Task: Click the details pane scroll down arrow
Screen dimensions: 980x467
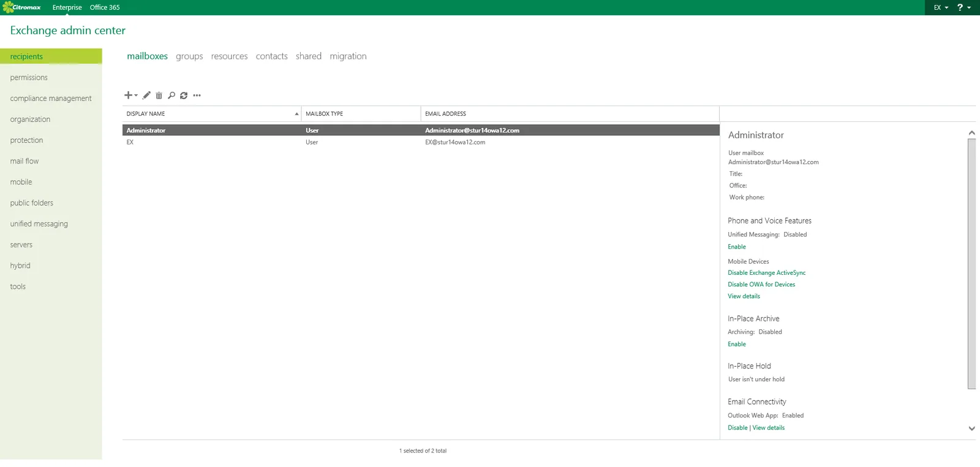Action: tap(971, 428)
